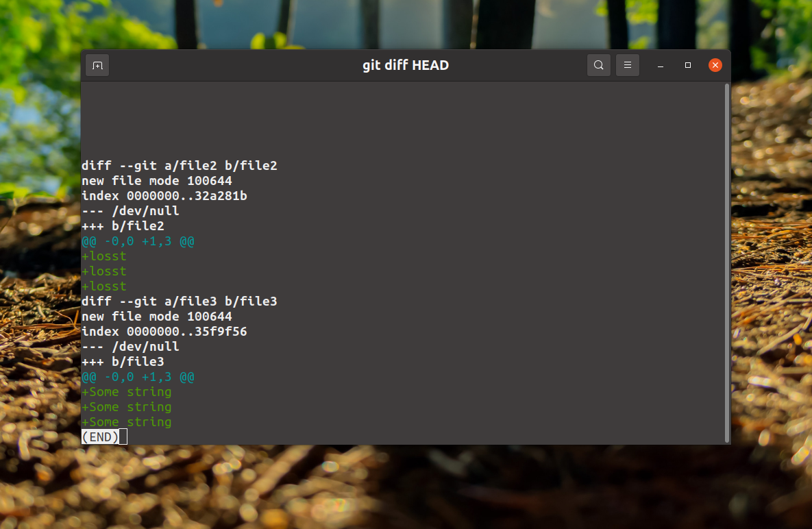The width and height of the screenshot is (812, 529).
Task: Open terminal search tool
Action: (x=599, y=65)
